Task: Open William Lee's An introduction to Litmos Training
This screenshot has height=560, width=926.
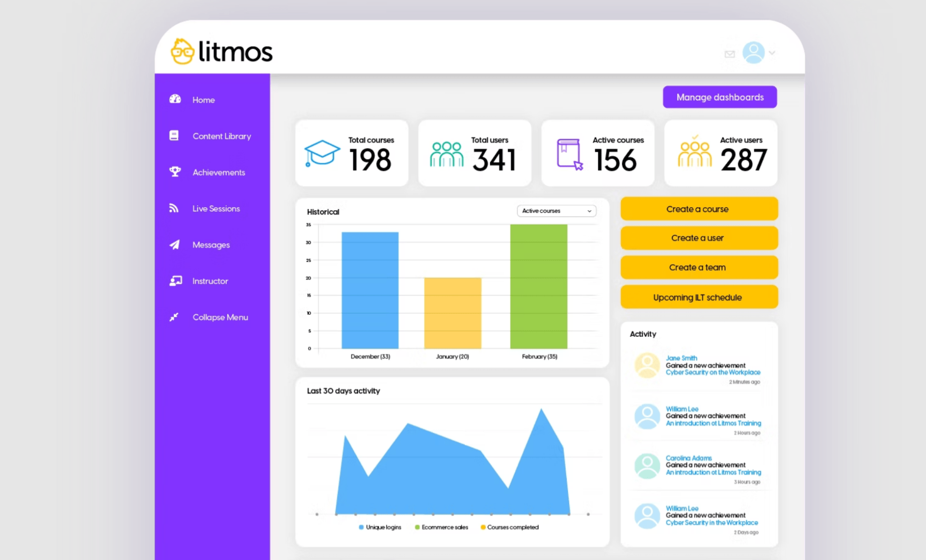Action: click(x=713, y=424)
